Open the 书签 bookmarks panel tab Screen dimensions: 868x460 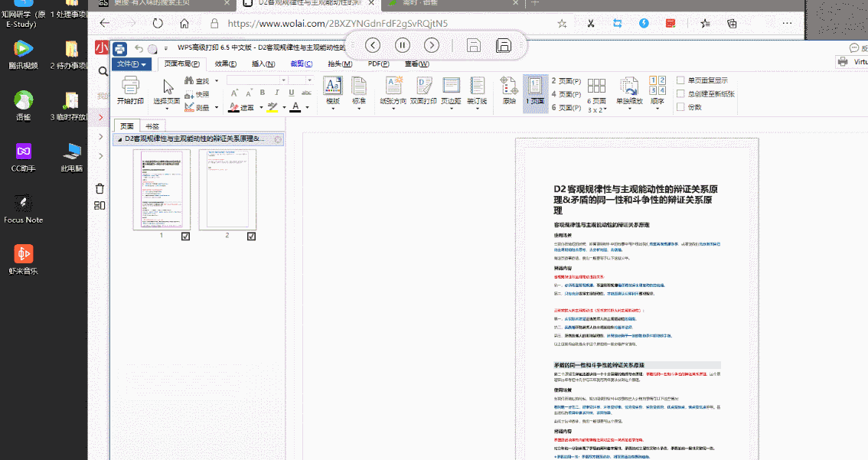[152, 126]
